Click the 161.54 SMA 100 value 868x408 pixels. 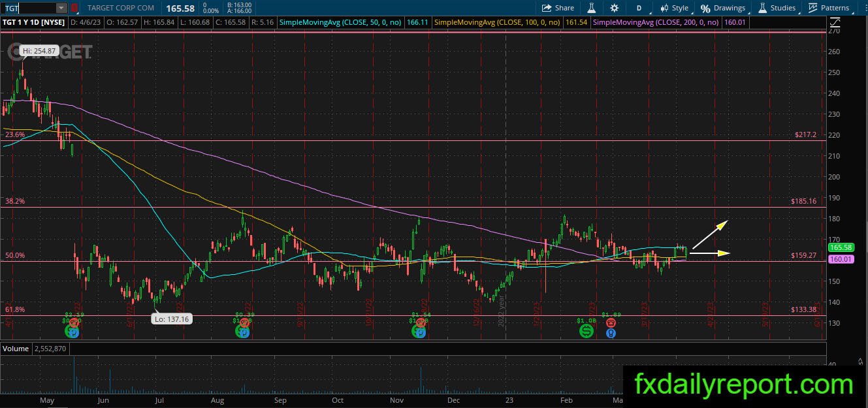point(576,22)
